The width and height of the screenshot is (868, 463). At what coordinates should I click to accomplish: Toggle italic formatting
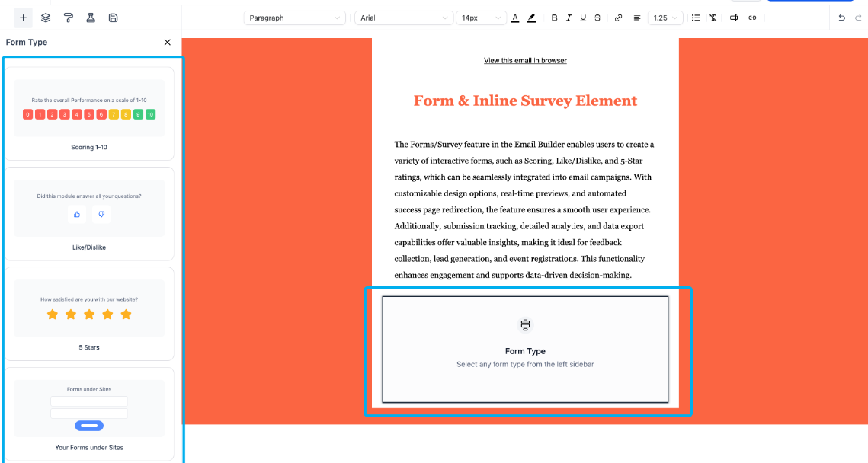569,18
